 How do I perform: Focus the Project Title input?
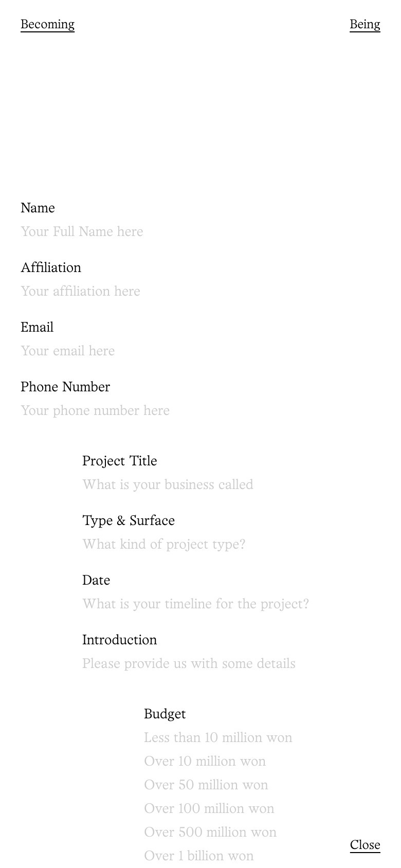coord(168,485)
